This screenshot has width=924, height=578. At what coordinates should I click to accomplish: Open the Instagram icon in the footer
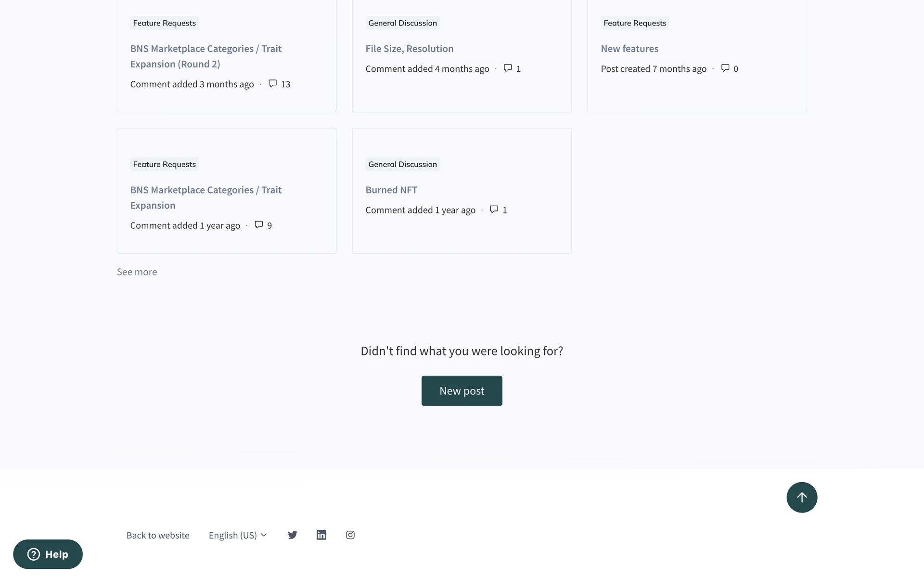click(x=350, y=535)
